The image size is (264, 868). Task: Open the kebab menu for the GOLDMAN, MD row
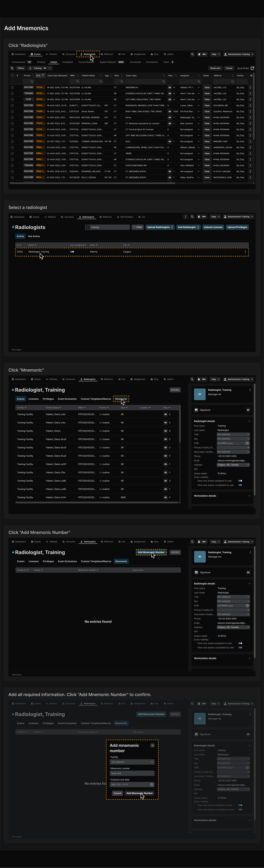(250, 105)
